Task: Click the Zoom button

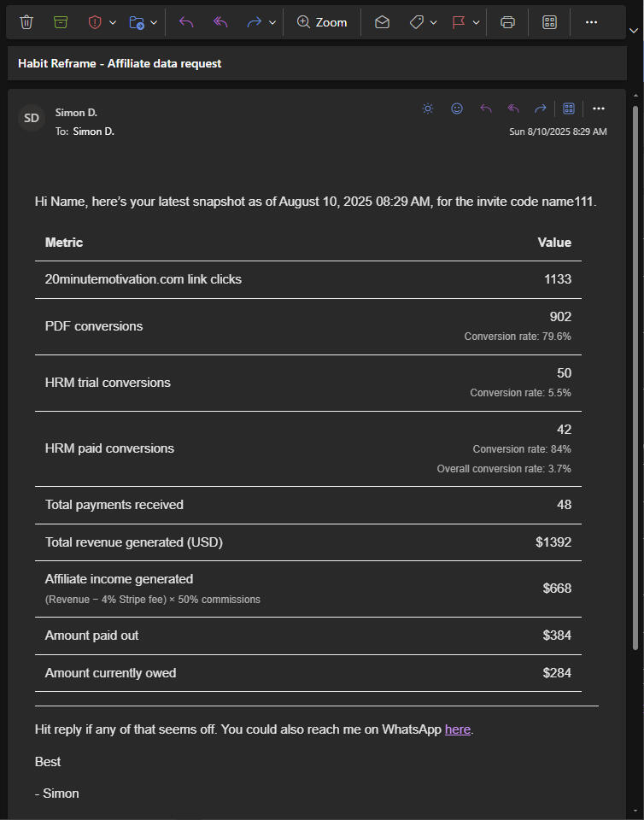Action: click(322, 22)
